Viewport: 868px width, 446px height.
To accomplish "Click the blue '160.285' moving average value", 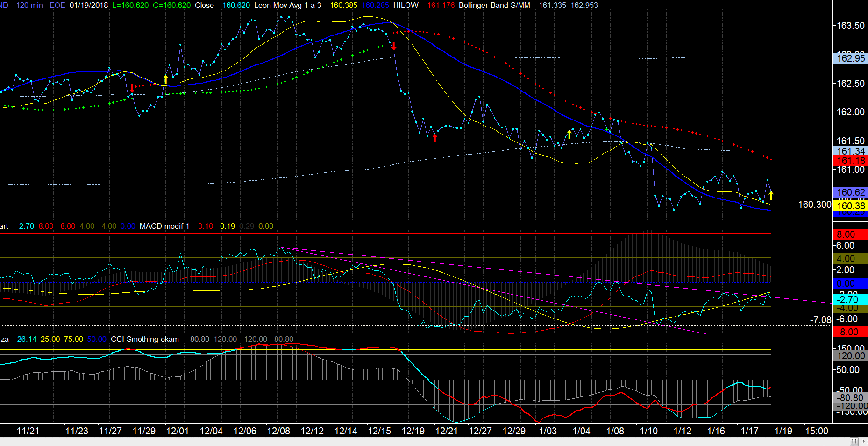I will tap(375, 5).
